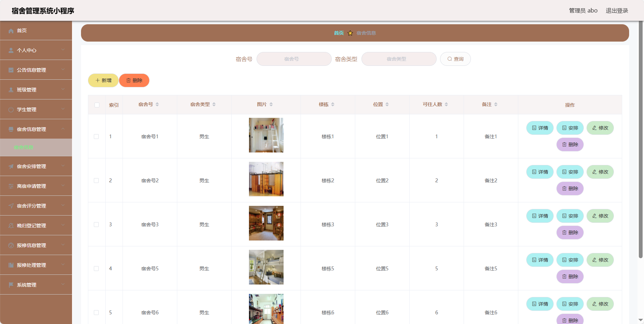Viewport: 644px width, 324px height.
Task: Expand the 系统管理 menu chevron
Action: [x=63, y=284]
